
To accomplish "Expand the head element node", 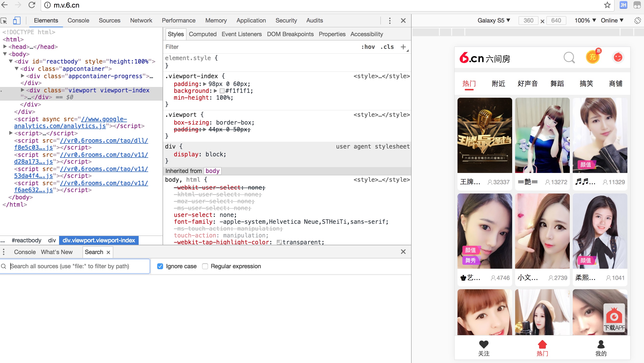I will click(5, 46).
